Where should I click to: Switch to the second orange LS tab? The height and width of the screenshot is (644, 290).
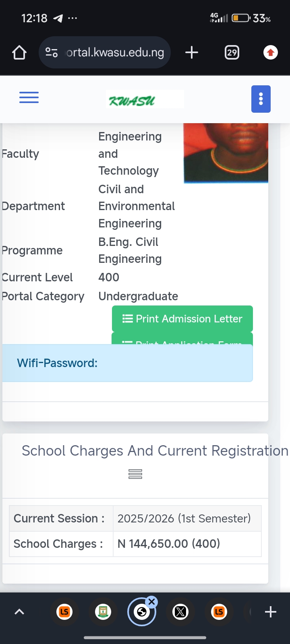click(219, 612)
